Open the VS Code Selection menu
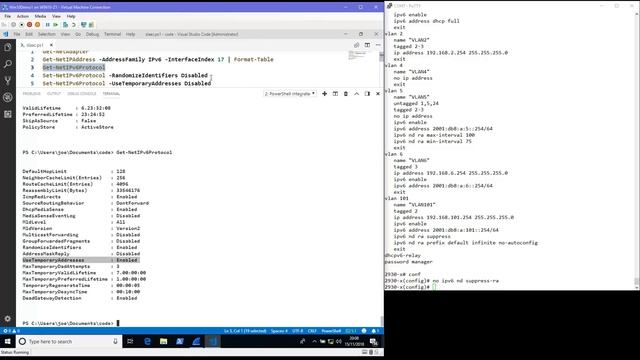The height and width of the screenshot is (360, 640). point(47,34)
